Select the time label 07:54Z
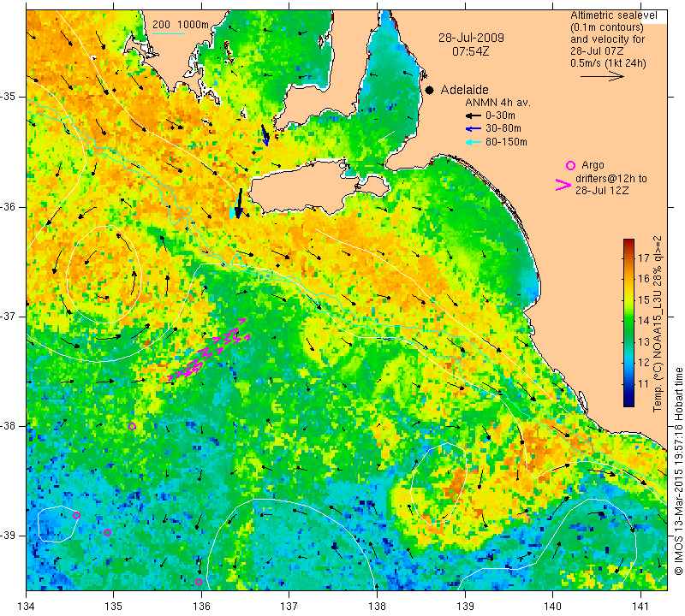Viewport: 685px width, 616px height. click(x=470, y=51)
